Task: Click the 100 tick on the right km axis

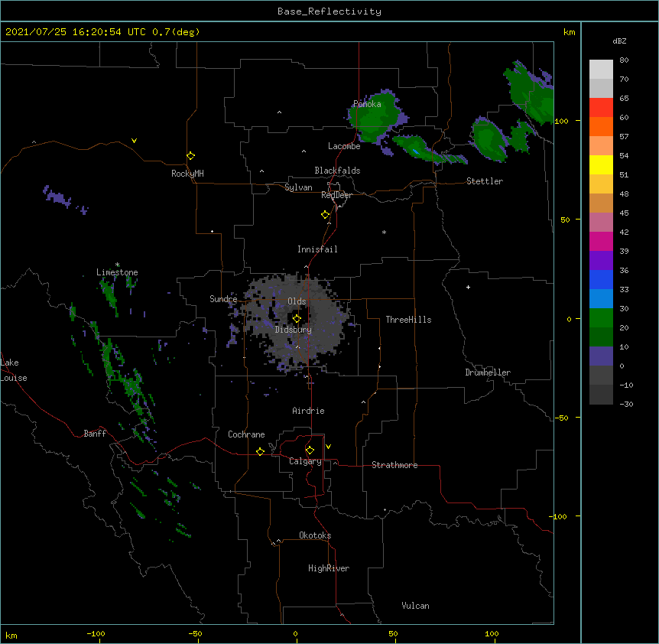Action: (x=561, y=121)
